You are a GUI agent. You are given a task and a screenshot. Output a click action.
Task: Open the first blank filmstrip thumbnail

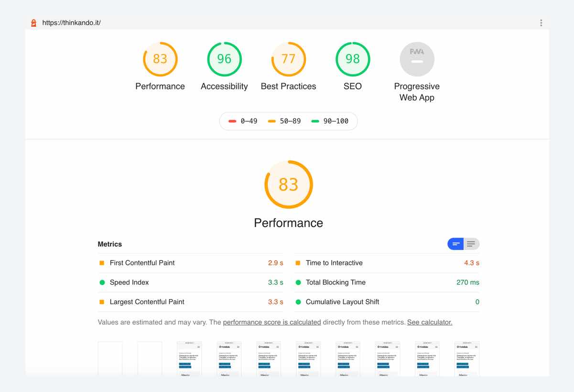(x=110, y=359)
